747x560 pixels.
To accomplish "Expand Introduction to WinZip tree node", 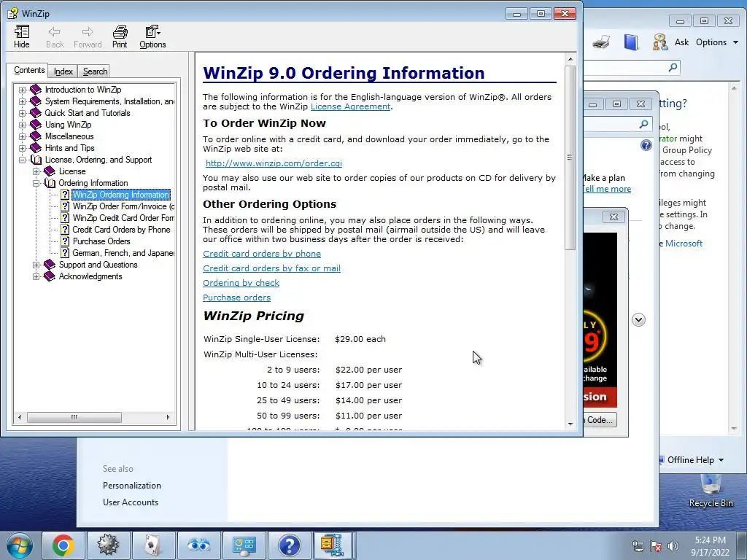I will coord(22,90).
